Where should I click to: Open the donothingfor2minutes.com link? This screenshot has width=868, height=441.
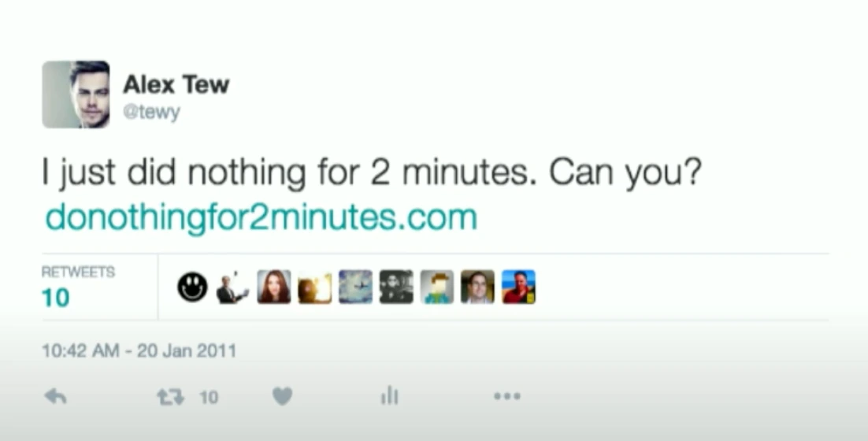point(261,217)
